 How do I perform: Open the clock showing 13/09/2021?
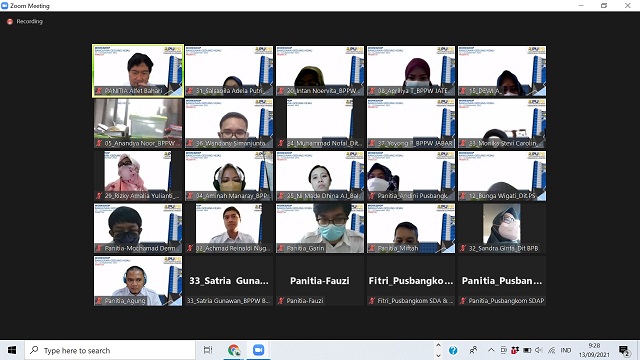pos(594,350)
